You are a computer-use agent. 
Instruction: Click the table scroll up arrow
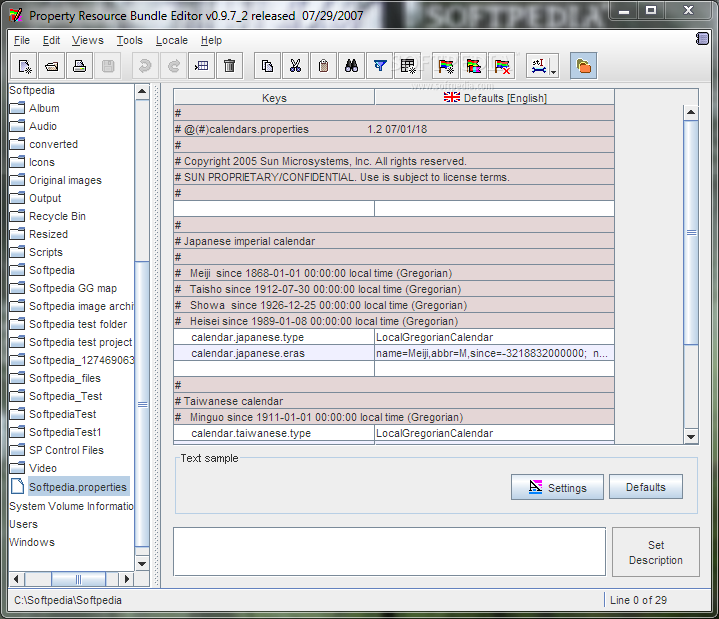click(691, 112)
